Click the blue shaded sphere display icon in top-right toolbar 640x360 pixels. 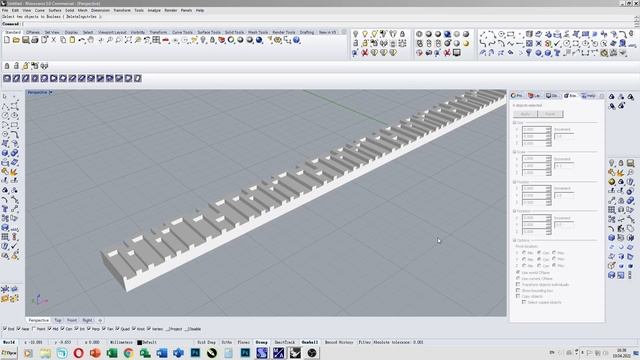447,34
